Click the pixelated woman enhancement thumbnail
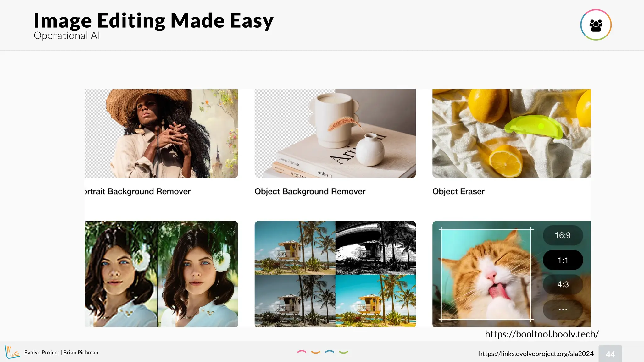Viewport: 644px width, 362px height. (x=161, y=274)
